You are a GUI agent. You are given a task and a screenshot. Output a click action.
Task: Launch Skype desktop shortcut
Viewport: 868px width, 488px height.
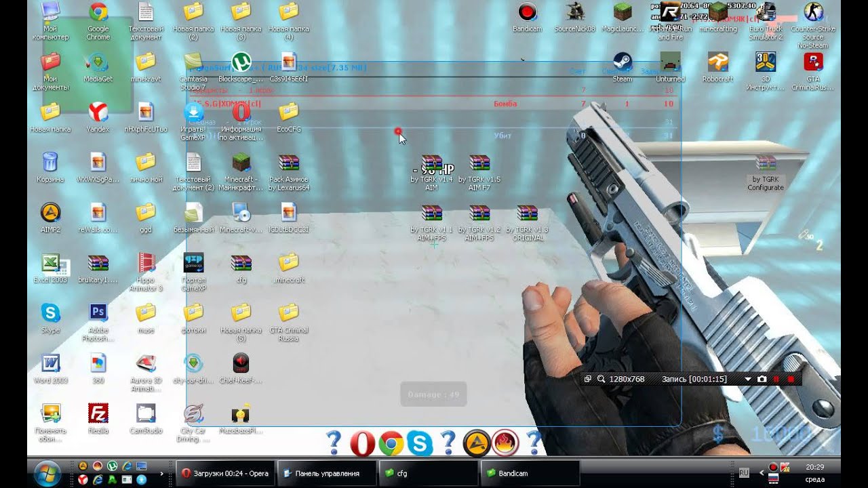pyautogui.click(x=50, y=312)
